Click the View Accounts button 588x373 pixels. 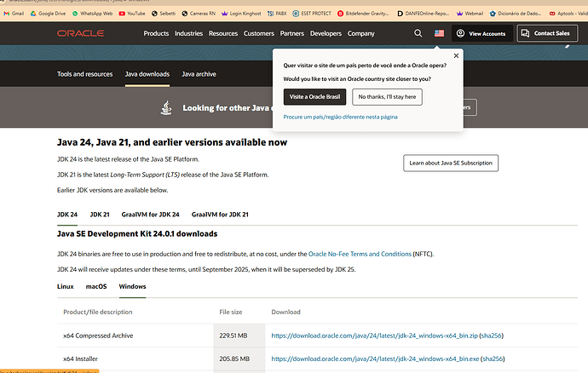(x=481, y=33)
